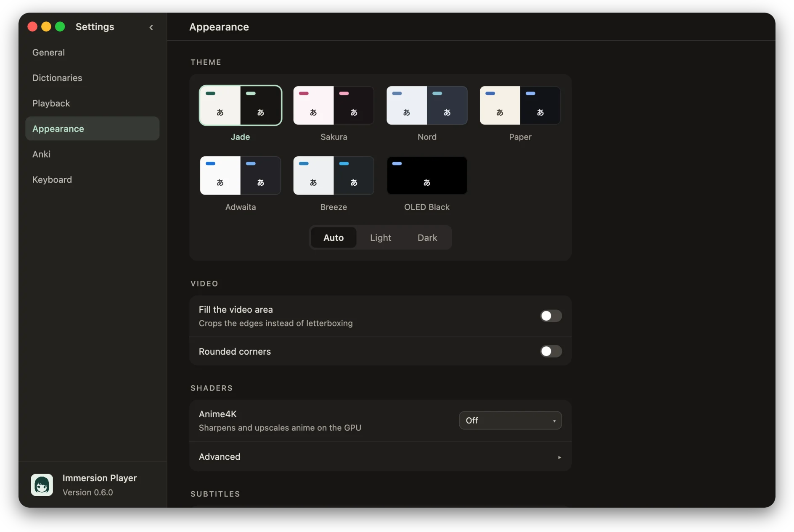The height and width of the screenshot is (532, 794).
Task: Apply the Paper theme preview
Action: (x=520, y=105)
